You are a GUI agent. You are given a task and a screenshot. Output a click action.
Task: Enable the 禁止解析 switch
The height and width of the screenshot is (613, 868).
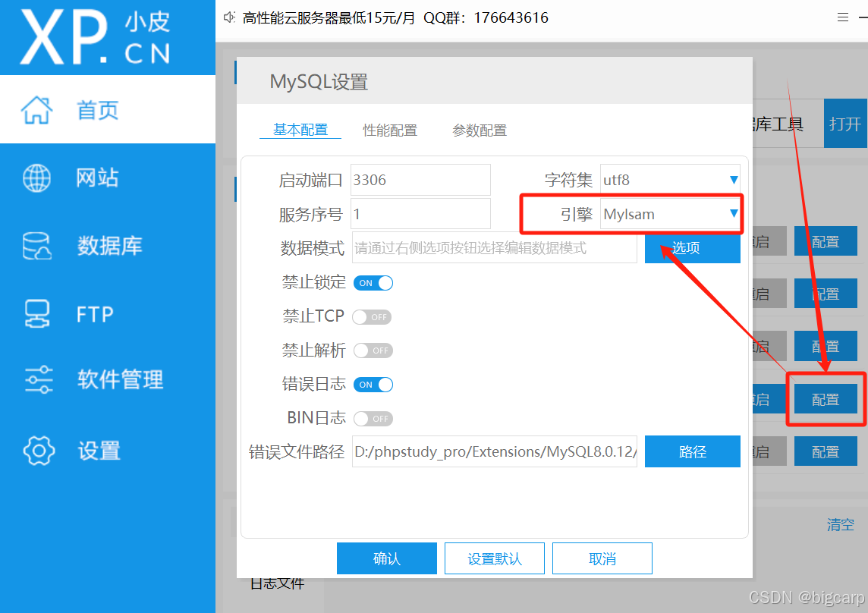[x=373, y=351]
